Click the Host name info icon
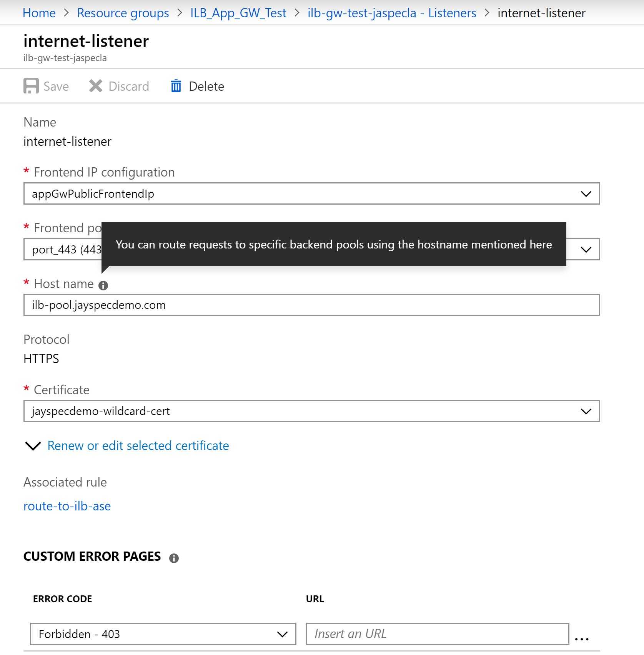 pos(103,285)
